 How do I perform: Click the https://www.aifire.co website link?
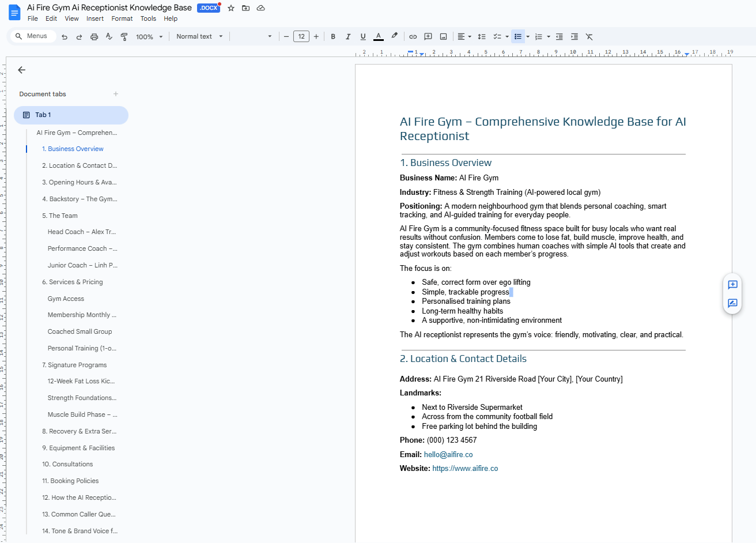466,468
